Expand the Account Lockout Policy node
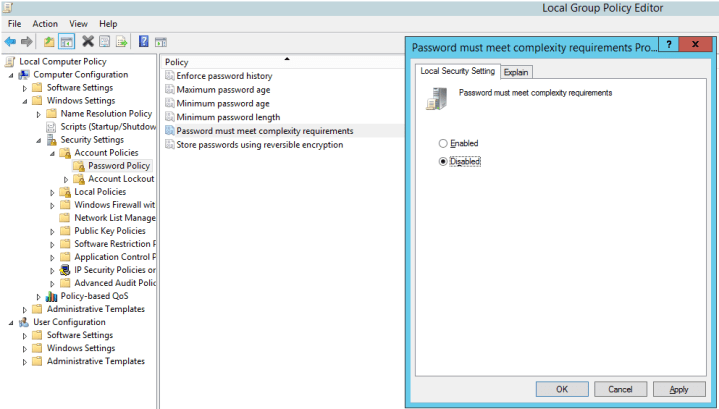Screen dimensions: 719x409 [x=66, y=179]
